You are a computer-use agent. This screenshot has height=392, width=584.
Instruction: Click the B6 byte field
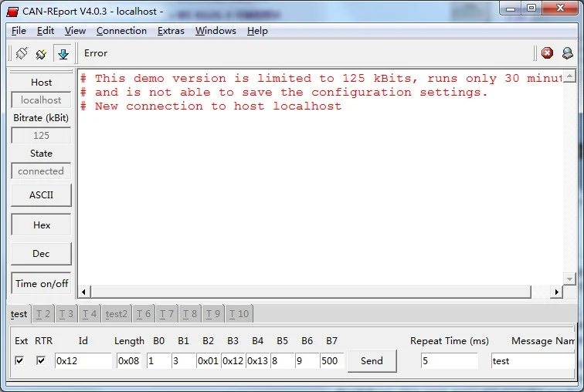click(x=307, y=361)
